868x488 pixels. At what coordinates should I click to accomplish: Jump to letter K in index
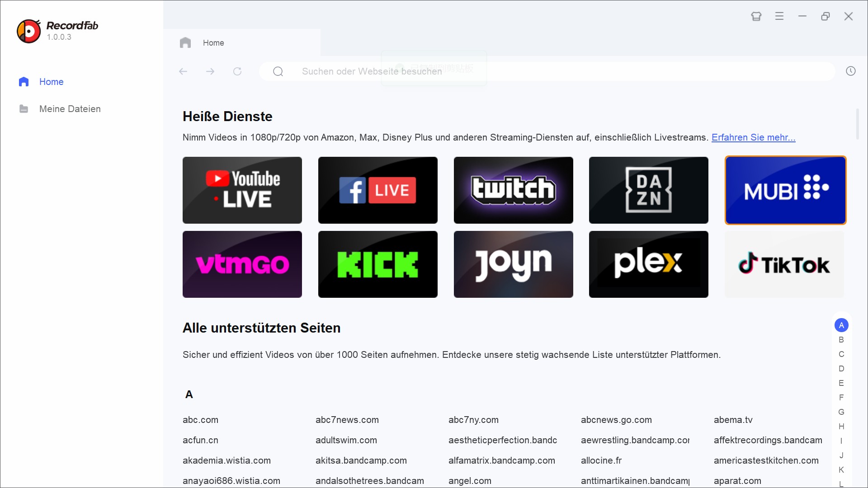click(841, 470)
